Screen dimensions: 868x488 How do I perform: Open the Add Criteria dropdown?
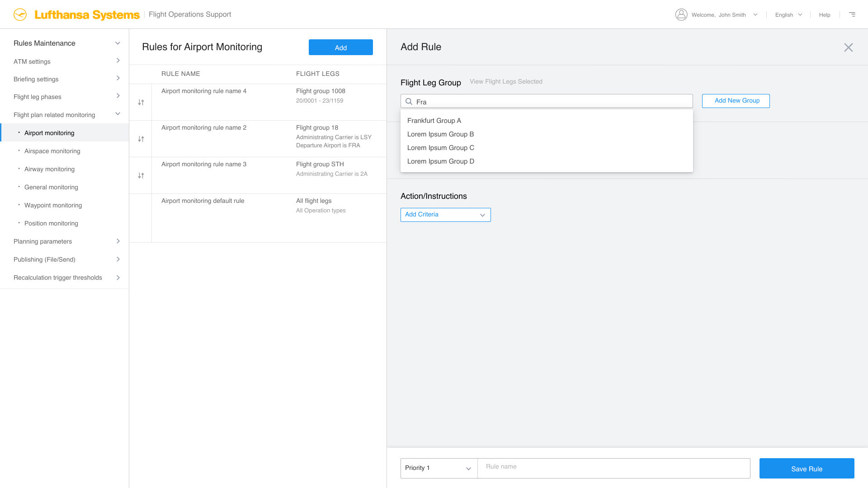pos(445,215)
